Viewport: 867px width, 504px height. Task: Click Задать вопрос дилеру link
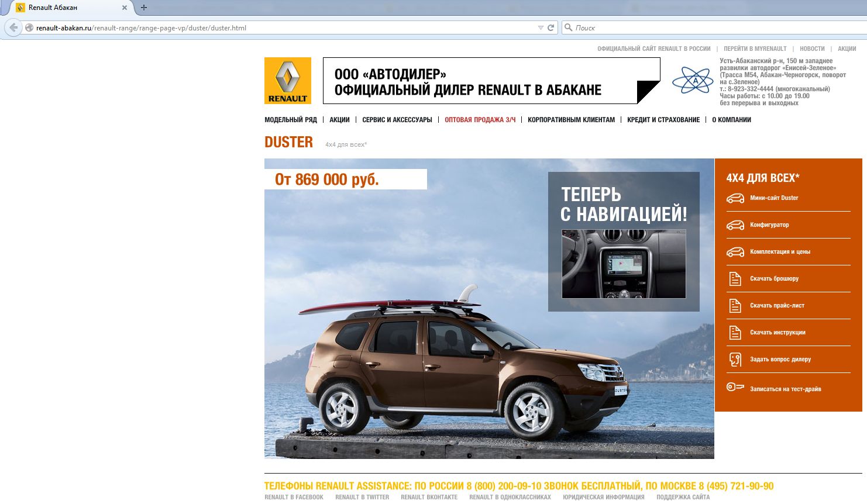pos(780,360)
